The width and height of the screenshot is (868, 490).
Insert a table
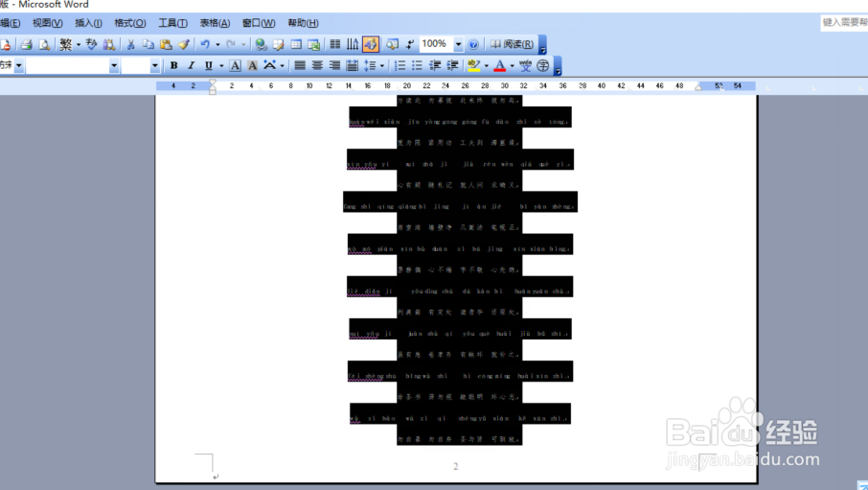296,44
